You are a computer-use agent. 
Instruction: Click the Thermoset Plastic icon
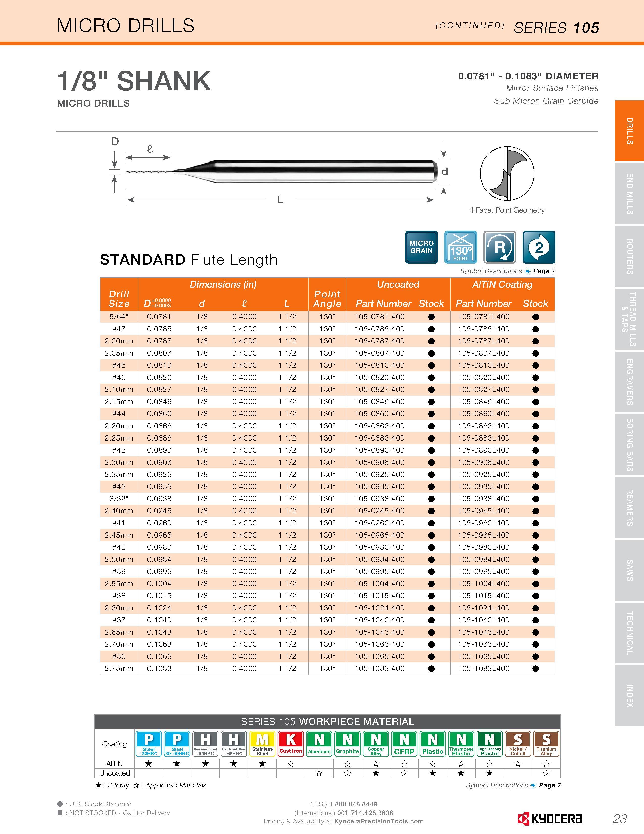[461, 744]
